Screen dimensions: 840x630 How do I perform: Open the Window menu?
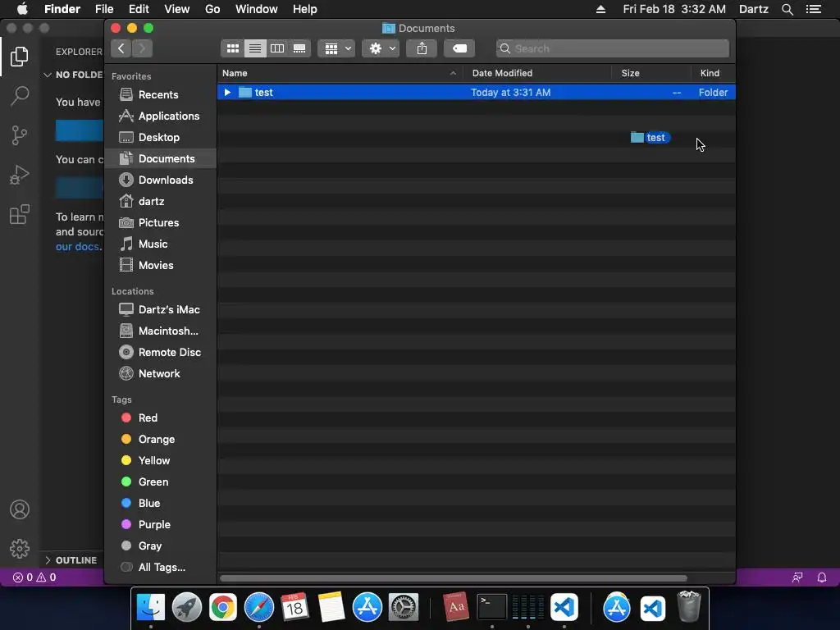257,9
